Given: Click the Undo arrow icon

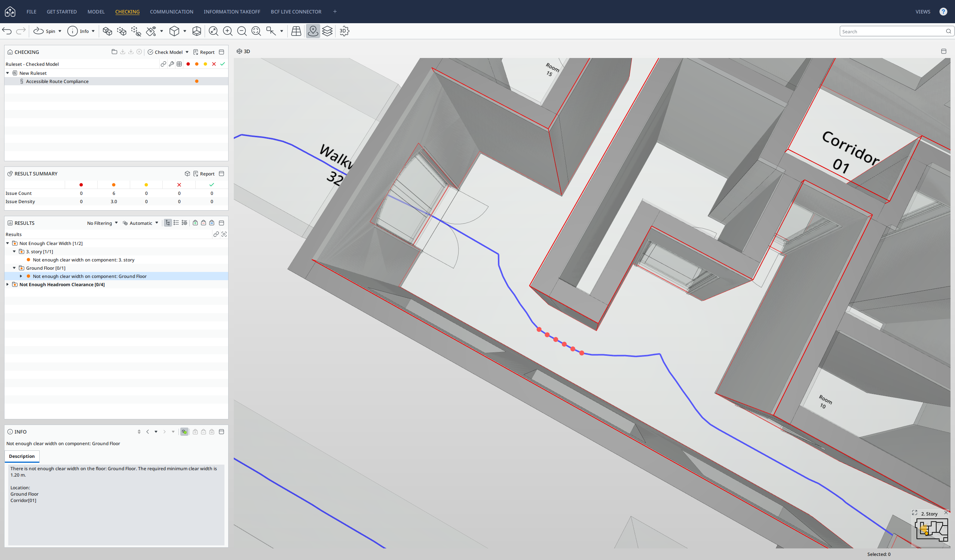Looking at the screenshot, I should [7, 31].
